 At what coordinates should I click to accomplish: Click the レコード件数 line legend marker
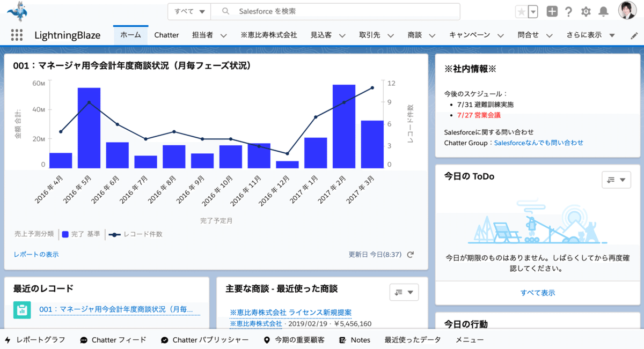(114, 234)
